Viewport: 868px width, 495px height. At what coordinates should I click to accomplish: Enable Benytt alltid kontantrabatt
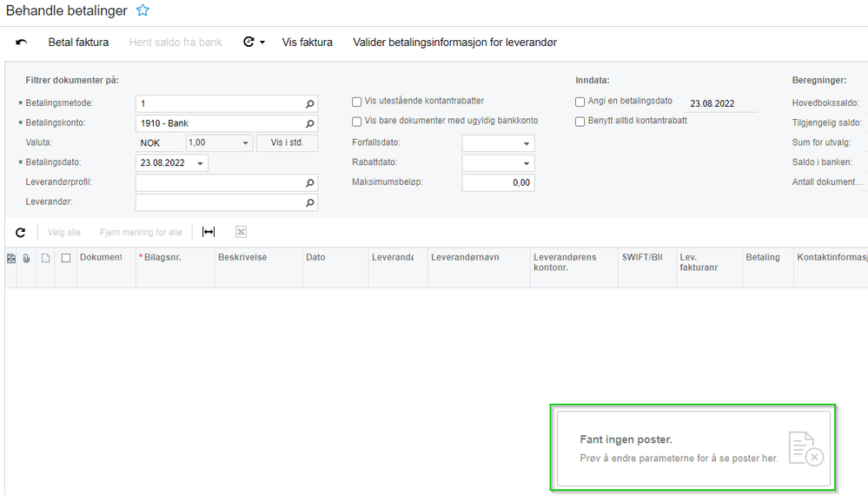pos(580,122)
